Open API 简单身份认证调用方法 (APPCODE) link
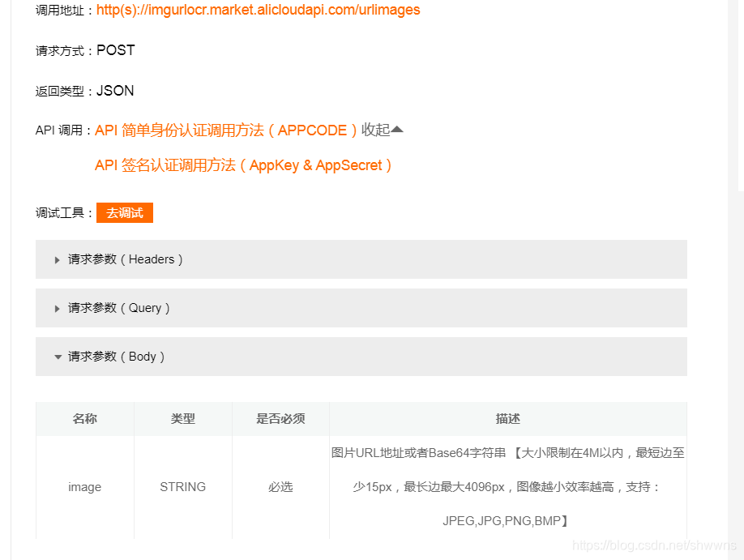Image resolution: width=744 pixels, height=560 pixels. [x=226, y=130]
